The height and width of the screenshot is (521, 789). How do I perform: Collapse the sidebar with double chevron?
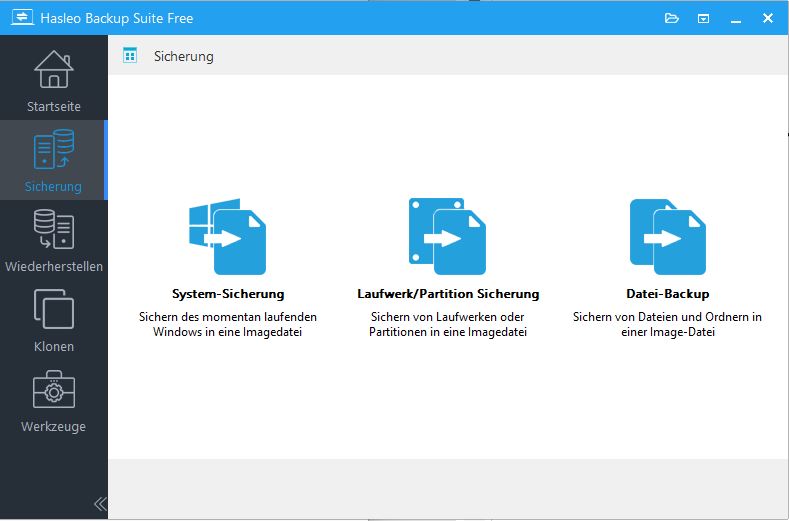100,504
